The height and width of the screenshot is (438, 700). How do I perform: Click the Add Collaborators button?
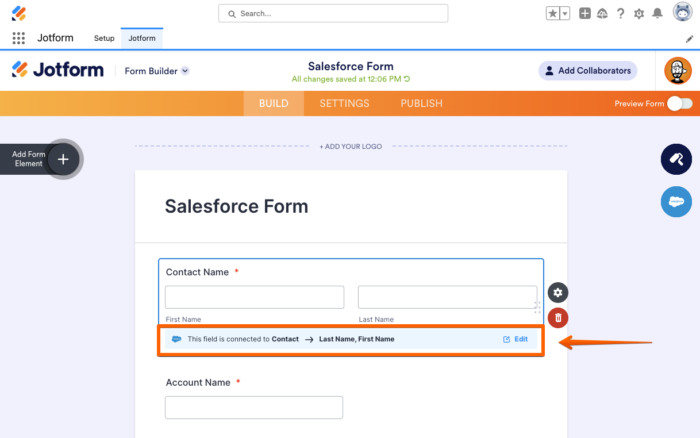point(587,71)
